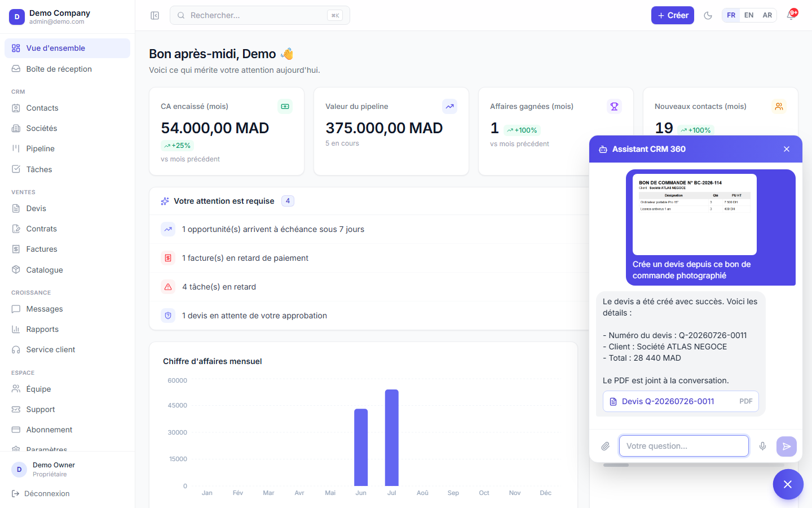Open the notifications bell

[791, 15]
